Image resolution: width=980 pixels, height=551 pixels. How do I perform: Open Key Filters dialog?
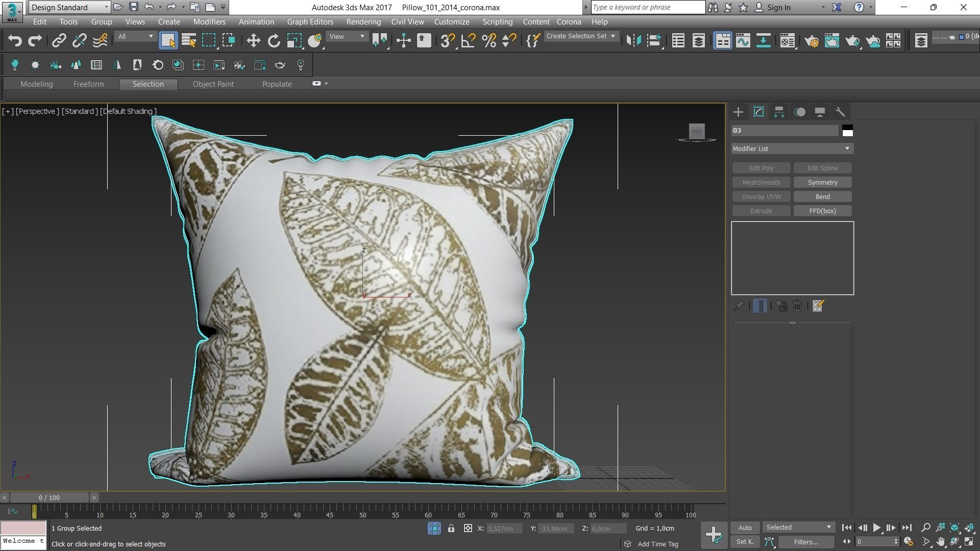tap(805, 542)
